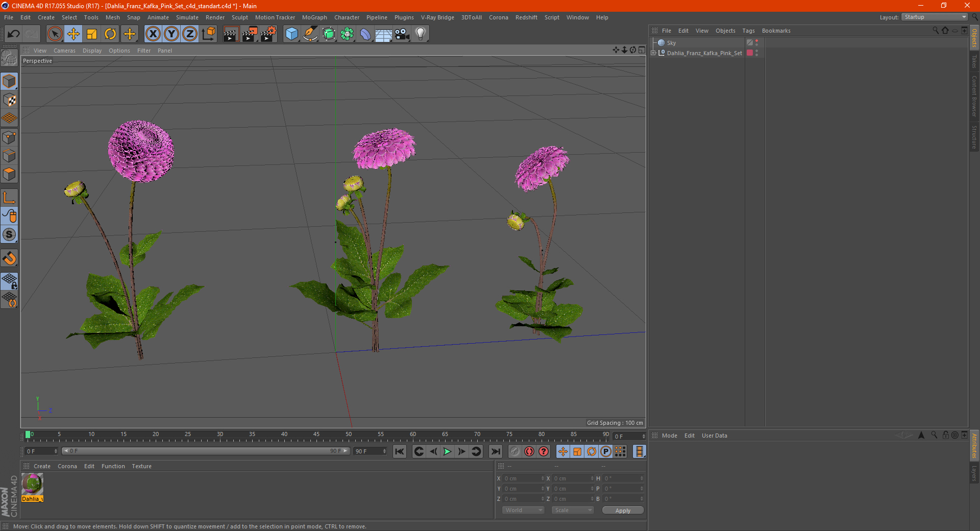
Task: Toggle Autokeying button
Action: pyautogui.click(x=529, y=451)
